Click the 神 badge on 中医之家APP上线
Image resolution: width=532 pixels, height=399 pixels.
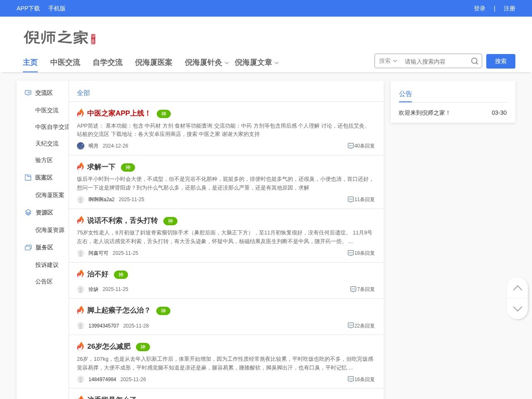[x=164, y=114]
